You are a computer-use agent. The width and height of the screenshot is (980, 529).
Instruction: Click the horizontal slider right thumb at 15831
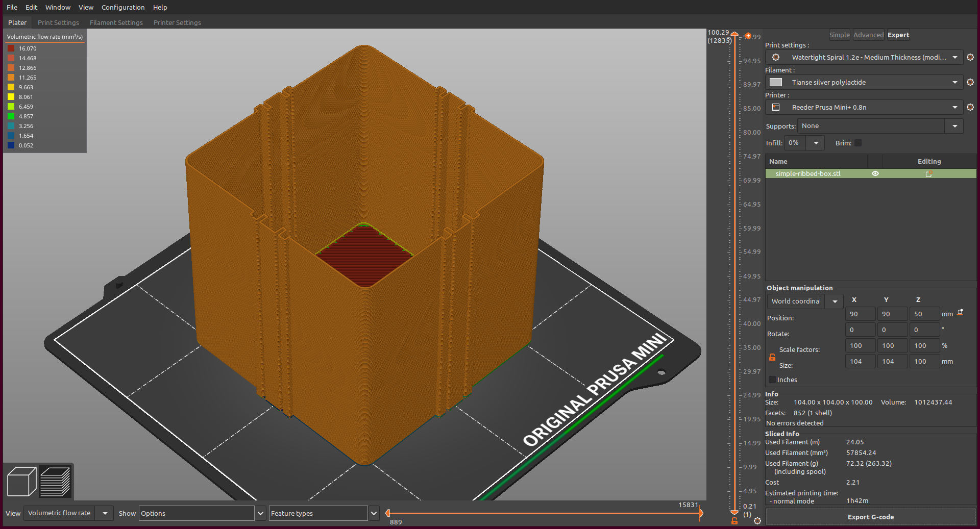point(701,513)
